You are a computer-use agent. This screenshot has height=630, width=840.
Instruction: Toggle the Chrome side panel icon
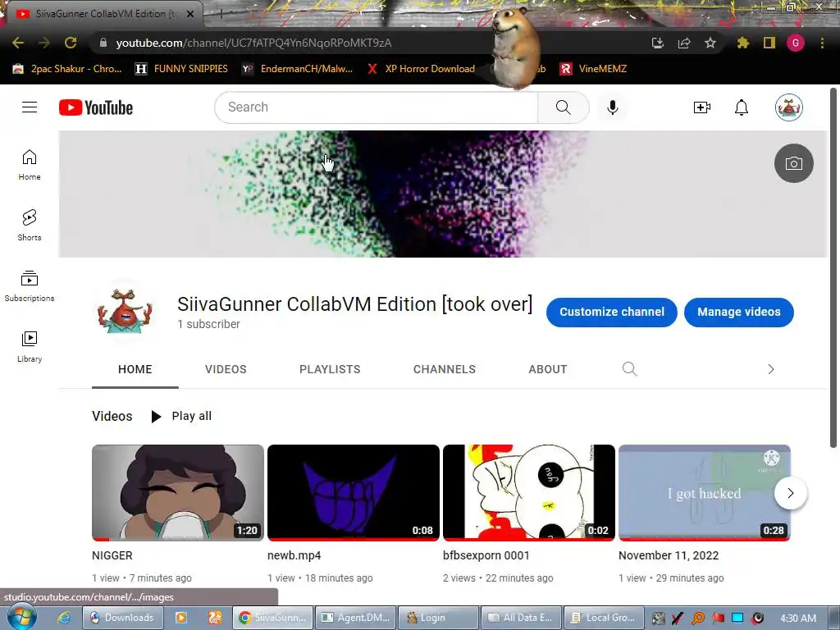point(769,43)
